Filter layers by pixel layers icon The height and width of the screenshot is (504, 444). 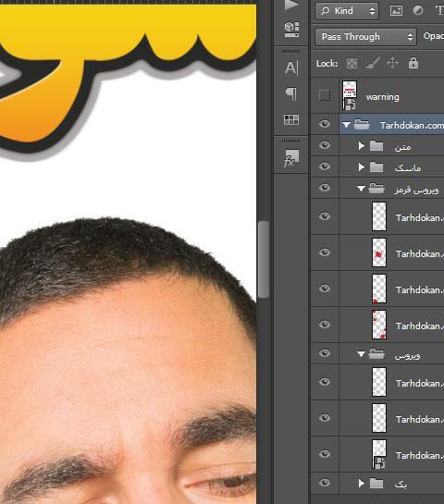point(396,10)
